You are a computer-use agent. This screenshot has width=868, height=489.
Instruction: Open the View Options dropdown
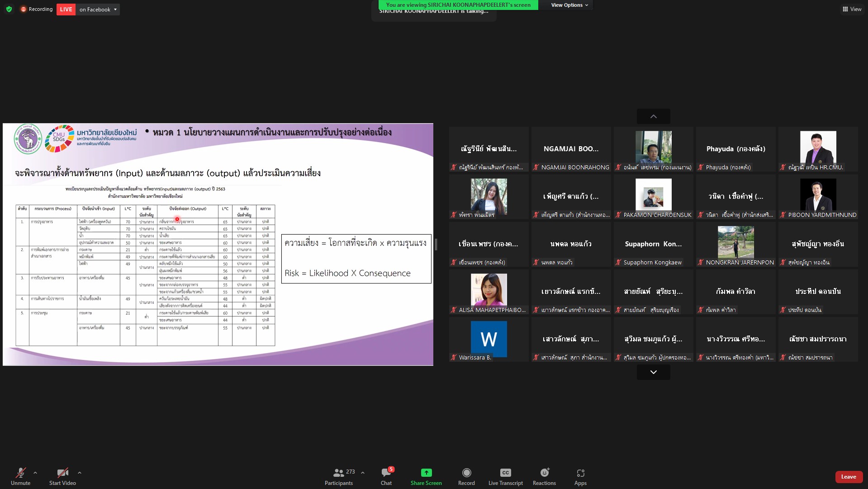coord(569,5)
